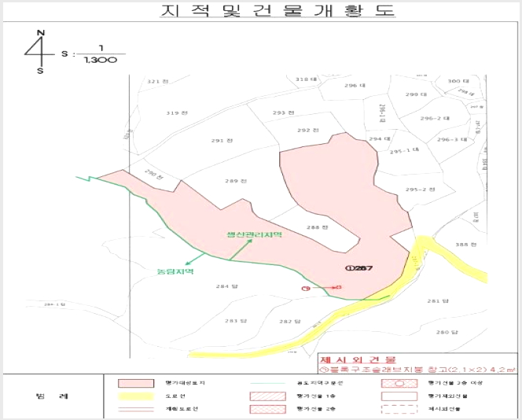
Task: Select parcel label 289 전
Action: click(236, 181)
